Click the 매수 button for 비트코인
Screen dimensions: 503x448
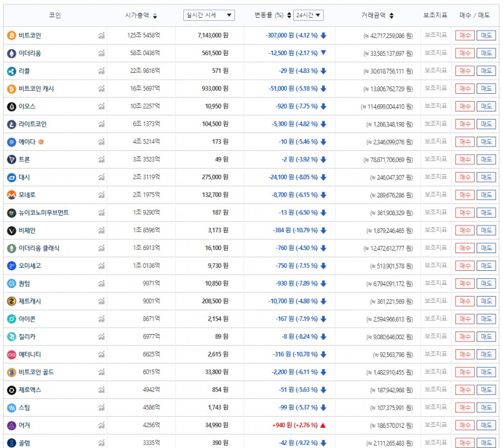pyautogui.click(x=464, y=36)
